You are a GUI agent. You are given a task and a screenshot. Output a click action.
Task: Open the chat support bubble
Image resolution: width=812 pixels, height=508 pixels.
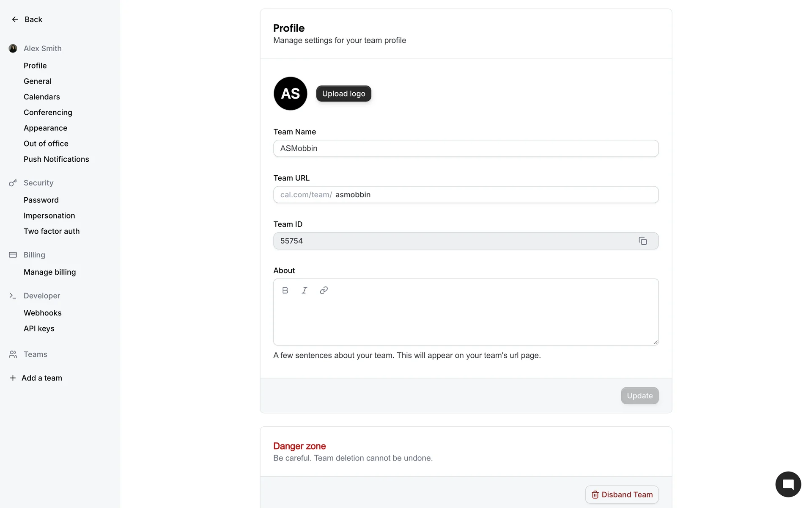tap(788, 484)
